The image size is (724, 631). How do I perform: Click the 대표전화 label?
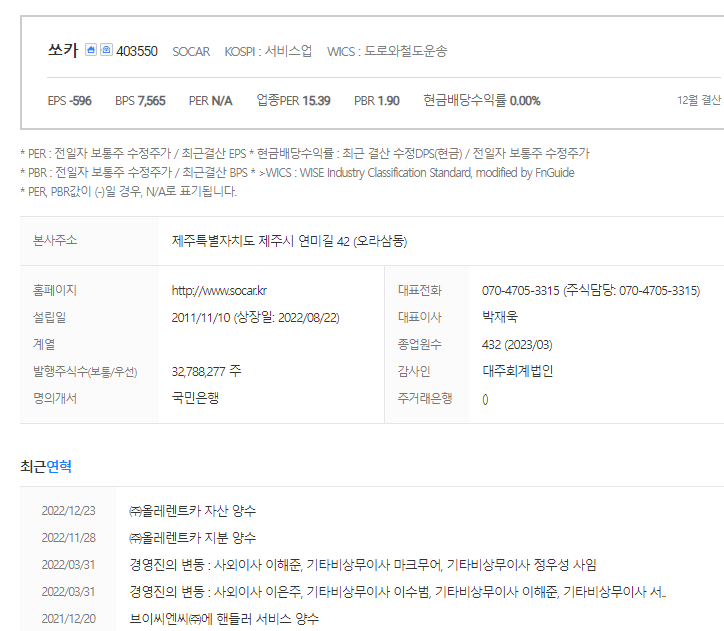click(x=420, y=290)
